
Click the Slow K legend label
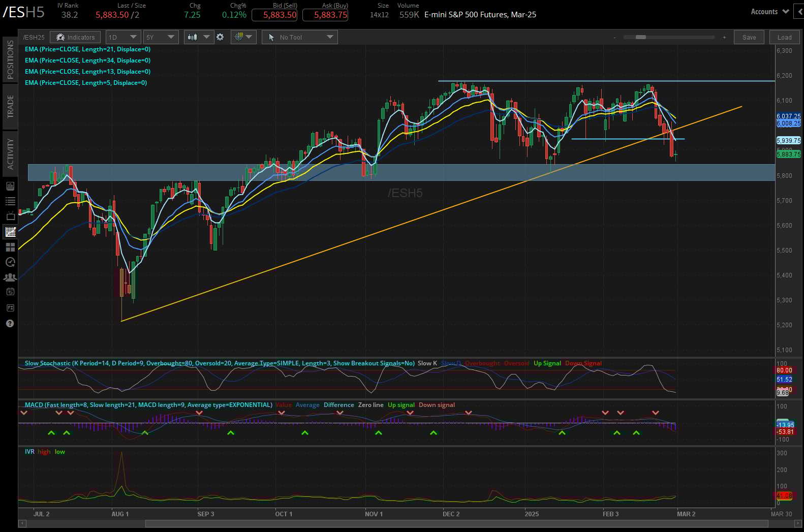(427, 363)
